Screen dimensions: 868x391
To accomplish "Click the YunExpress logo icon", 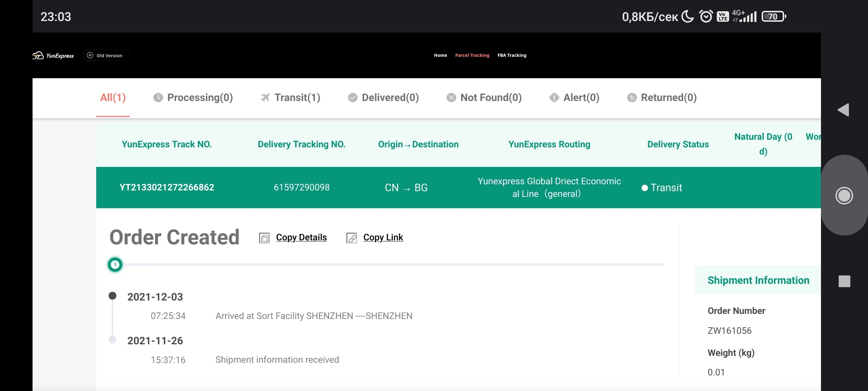I will coord(38,55).
